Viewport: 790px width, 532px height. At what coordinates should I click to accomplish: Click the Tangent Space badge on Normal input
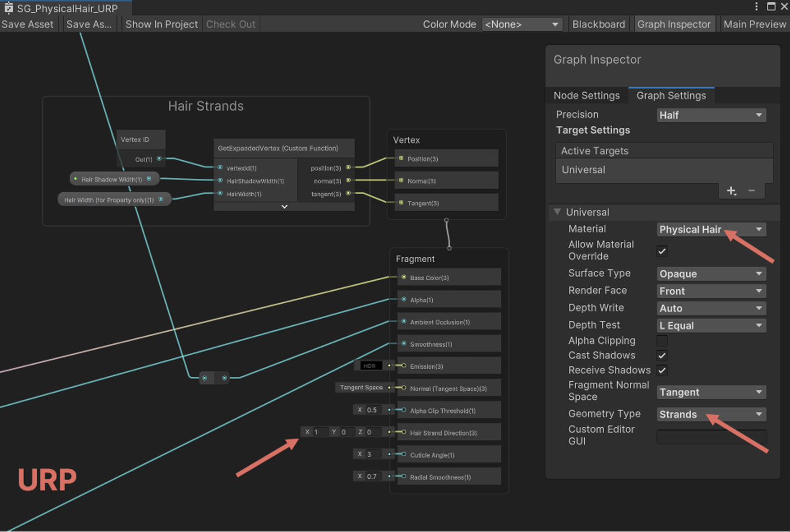pos(364,387)
